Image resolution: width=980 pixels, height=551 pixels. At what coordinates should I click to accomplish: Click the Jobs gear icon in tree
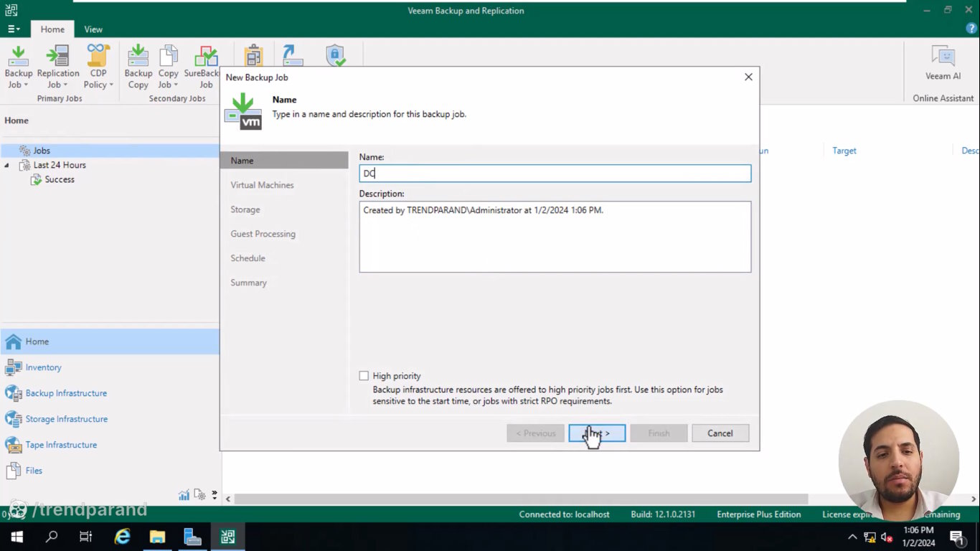[x=25, y=151]
